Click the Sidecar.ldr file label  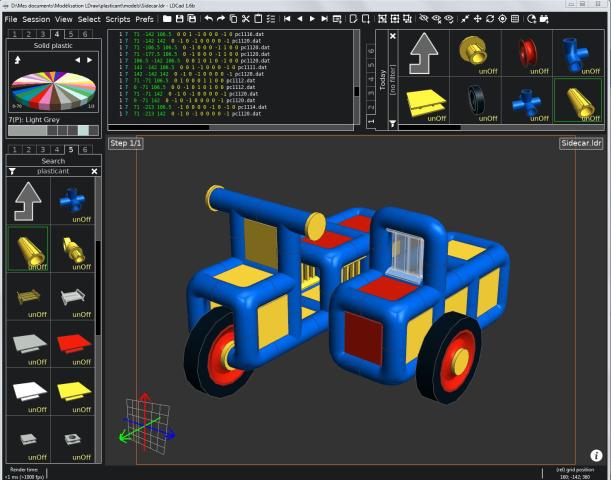pyautogui.click(x=581, y=144)
